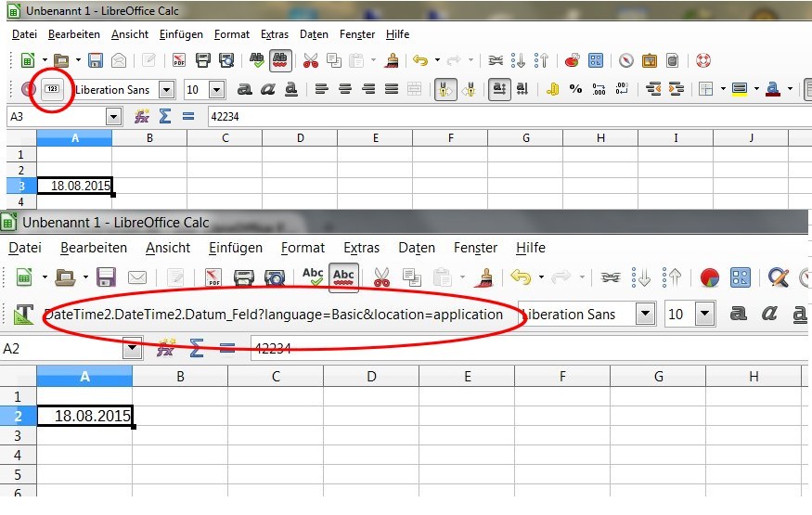Open Extras menu in upper window
The image size is (812, 515).
click(x=275, y=34)
